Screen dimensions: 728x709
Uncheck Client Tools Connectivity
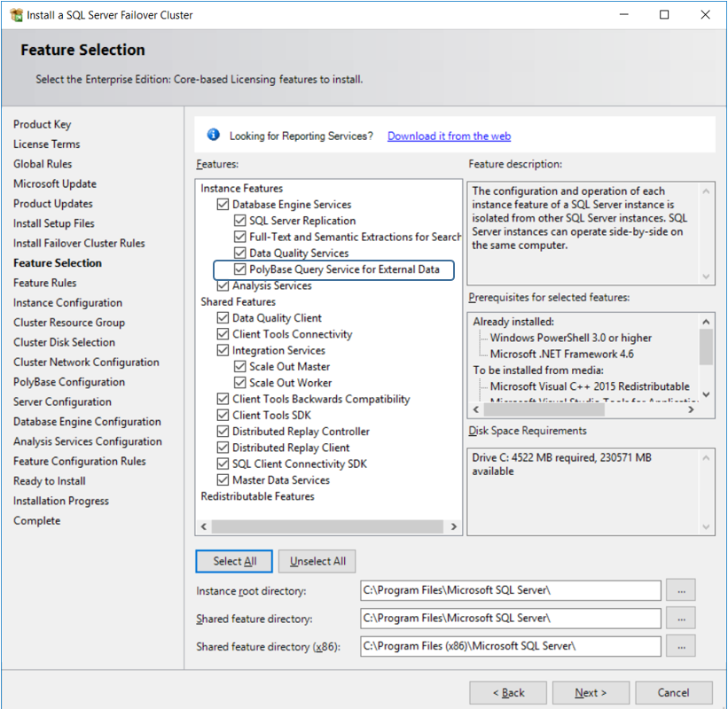coord(223,334)
